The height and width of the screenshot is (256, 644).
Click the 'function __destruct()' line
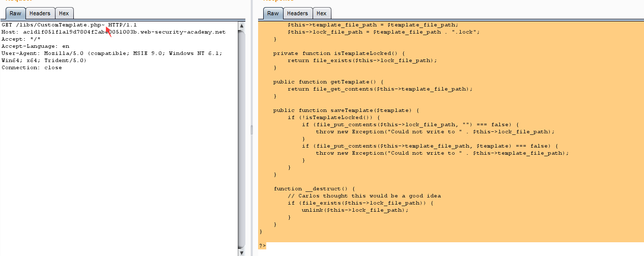click(x=314, y=189)
